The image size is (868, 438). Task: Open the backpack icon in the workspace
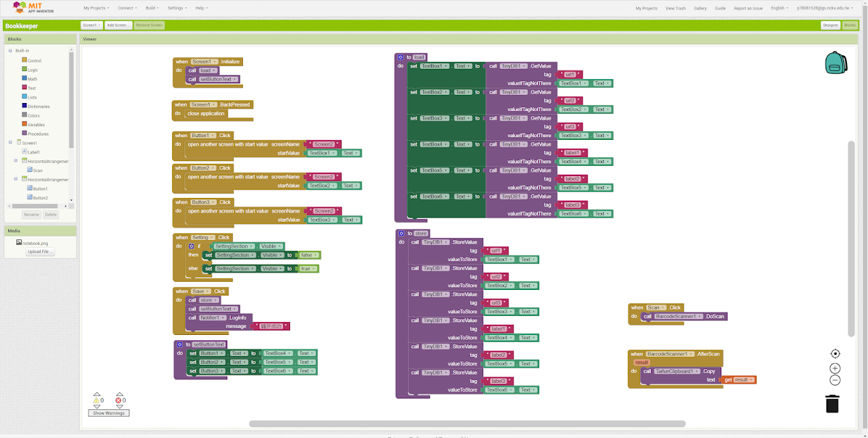[x=836, y=63]
